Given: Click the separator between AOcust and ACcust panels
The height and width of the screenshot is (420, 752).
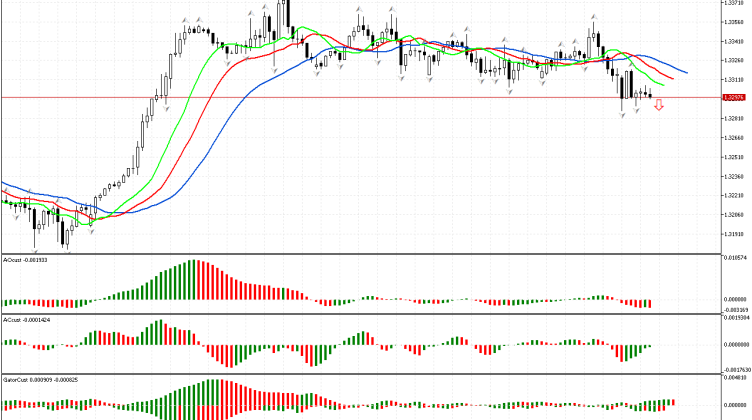Looking at the screenshot, I should pyautogui.click(x=360, y=314).
